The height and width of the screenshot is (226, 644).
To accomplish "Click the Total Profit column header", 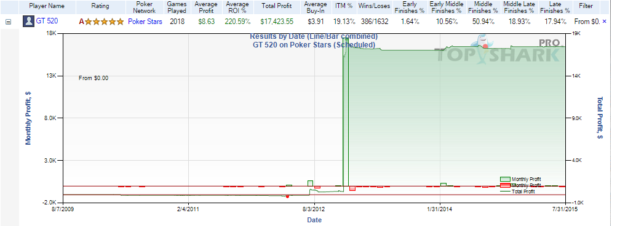I will [x=277, y=7].
